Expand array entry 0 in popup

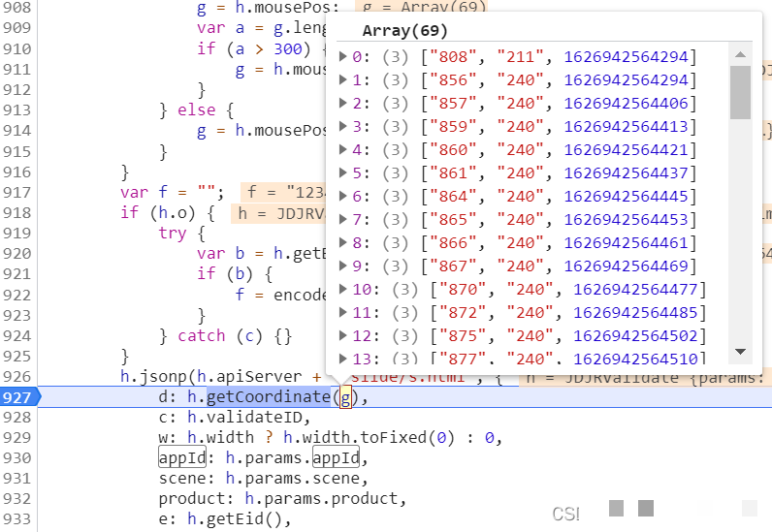coord(343,57)
